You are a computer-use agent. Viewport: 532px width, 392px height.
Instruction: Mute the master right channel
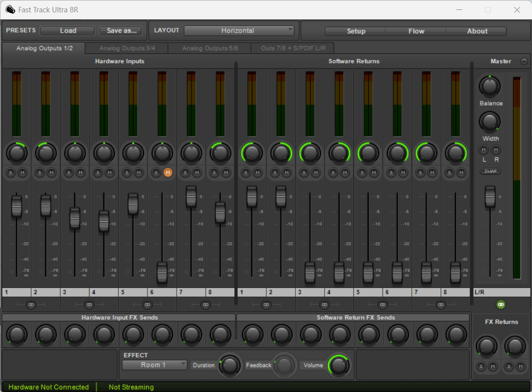point(496,149)
